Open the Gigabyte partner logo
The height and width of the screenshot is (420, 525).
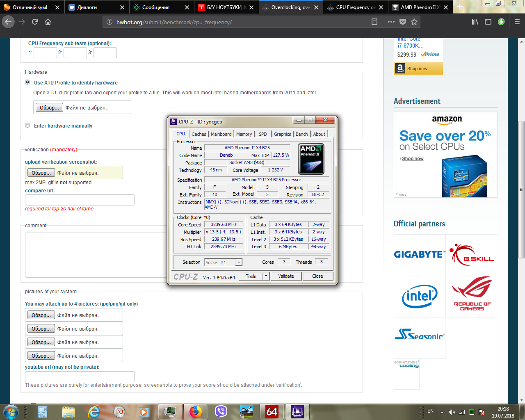[420, 255]
